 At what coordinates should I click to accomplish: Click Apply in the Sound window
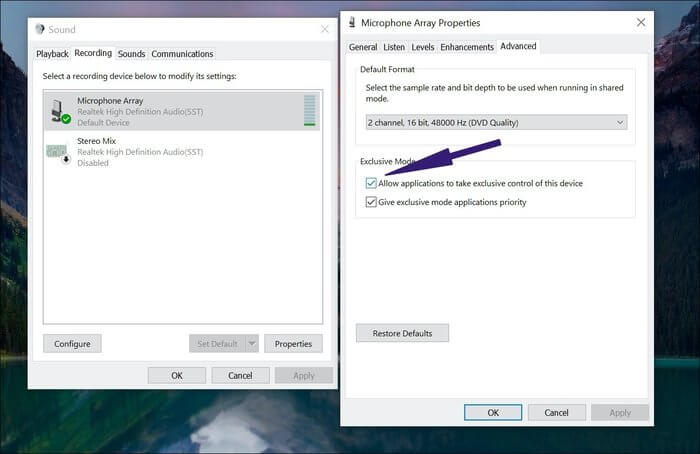[304, 375]
